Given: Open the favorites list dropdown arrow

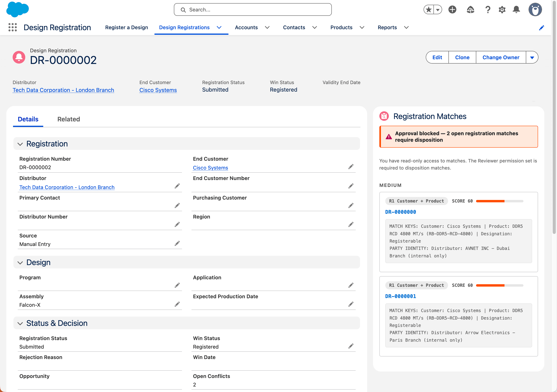Looking at the screenshot, I should pos(438,10).
